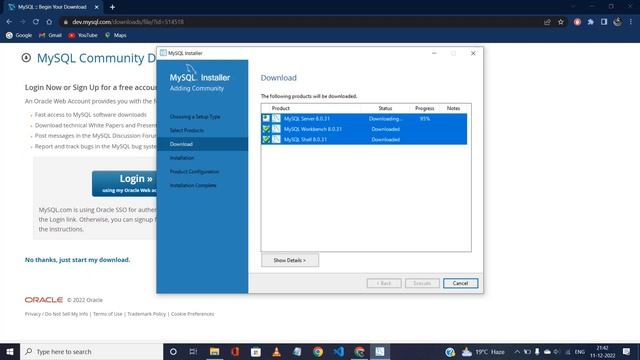This screenshot has height=360, width=640.
Task: Click the Back button in MySQL Installer
Action: pos(384,283)
